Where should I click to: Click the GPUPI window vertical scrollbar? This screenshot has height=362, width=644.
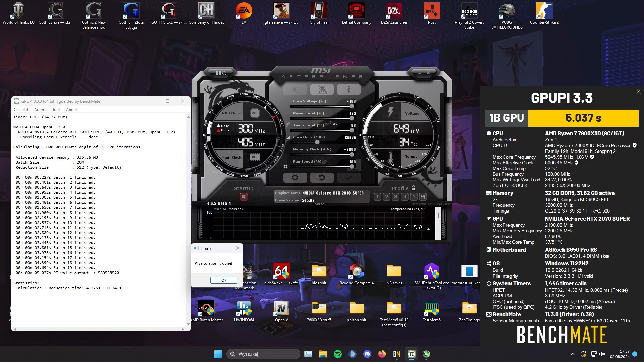(x=188, y=220)
